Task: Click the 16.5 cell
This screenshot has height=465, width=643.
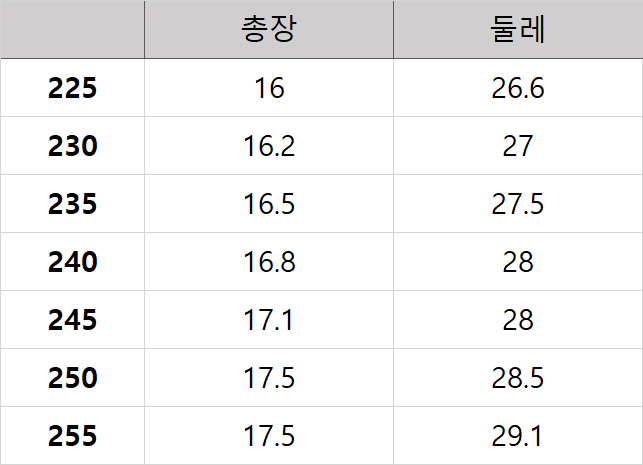Action: click(x=269, y=204)
